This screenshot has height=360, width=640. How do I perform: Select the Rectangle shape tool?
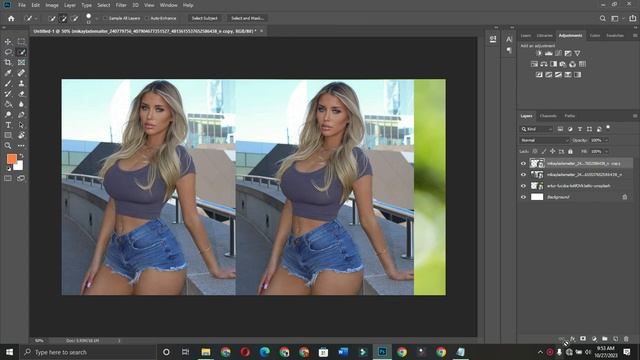coord(8,135)
